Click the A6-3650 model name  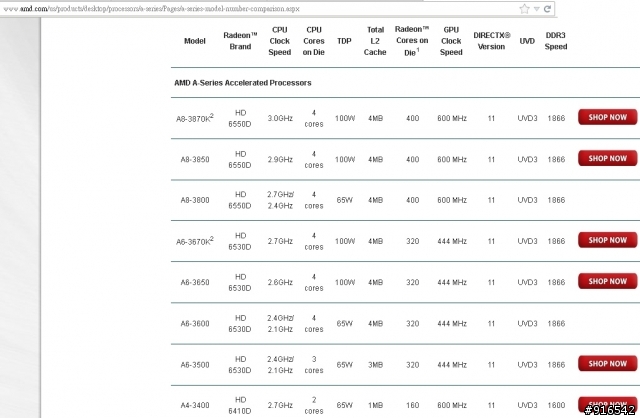pos(195,282)
